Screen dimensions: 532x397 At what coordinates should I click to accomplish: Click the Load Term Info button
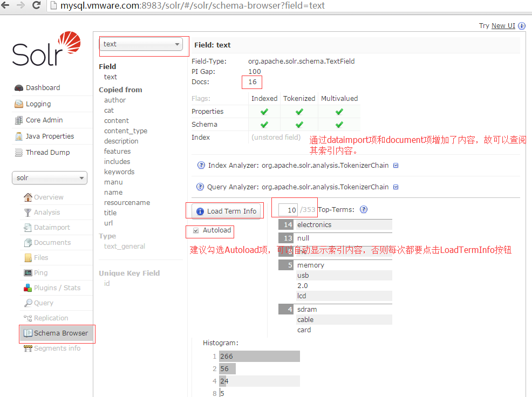click(226, 211)
